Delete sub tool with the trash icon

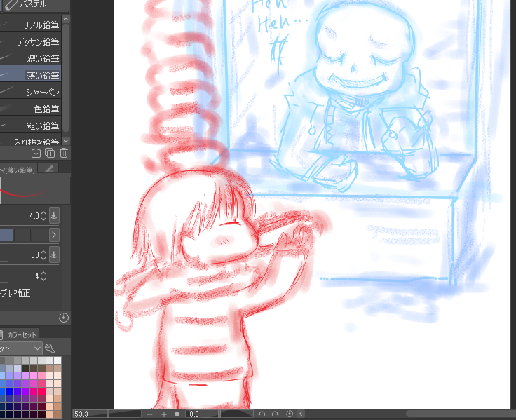tap(64, 153)
